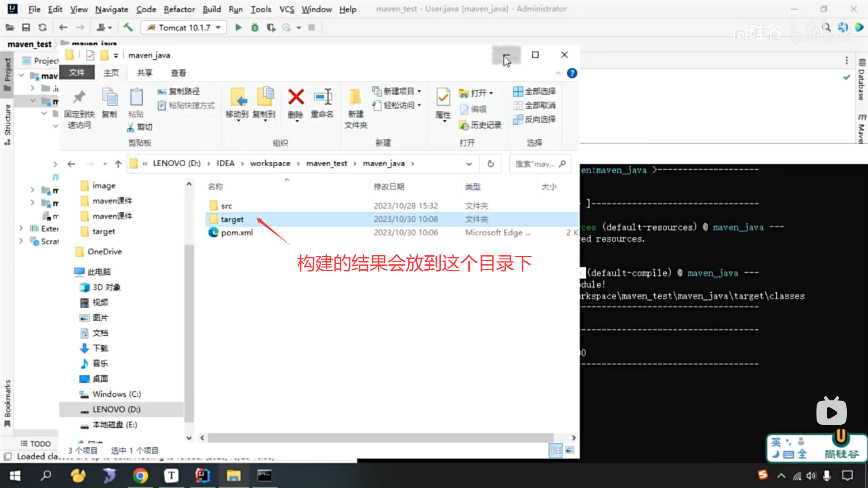The width and height of the screenshot is (868, 488).
Task: Switch to the details list view
Action: pos(556,450)
